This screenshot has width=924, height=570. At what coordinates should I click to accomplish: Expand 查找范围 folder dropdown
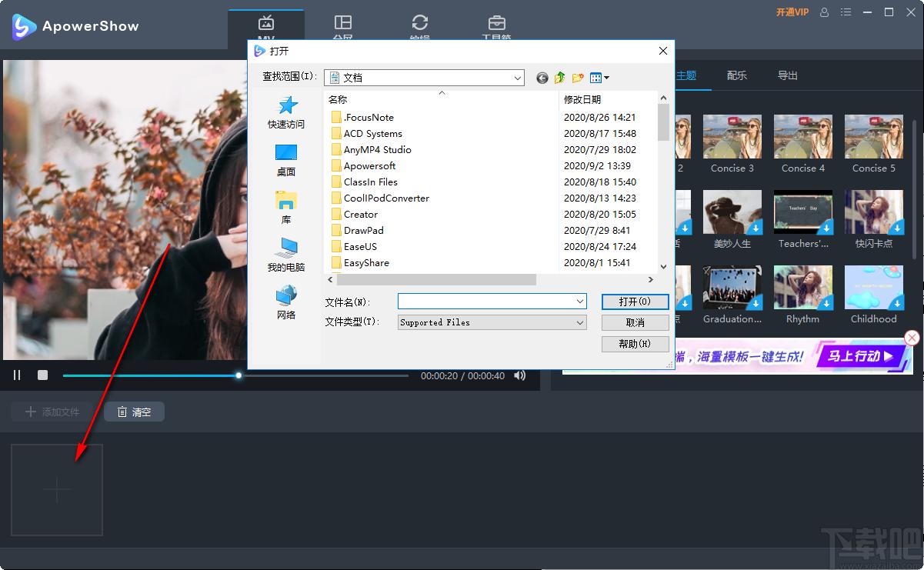(x=518, y=78)
